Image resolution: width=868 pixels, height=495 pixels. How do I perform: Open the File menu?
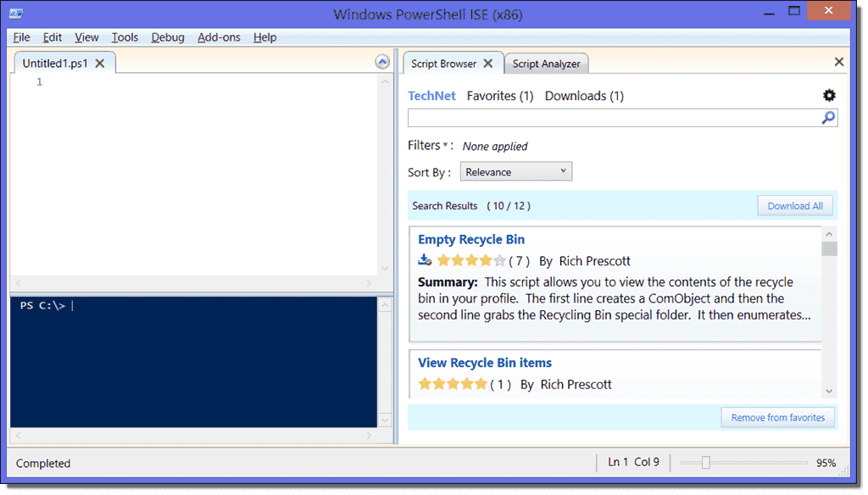coord(21,37)
